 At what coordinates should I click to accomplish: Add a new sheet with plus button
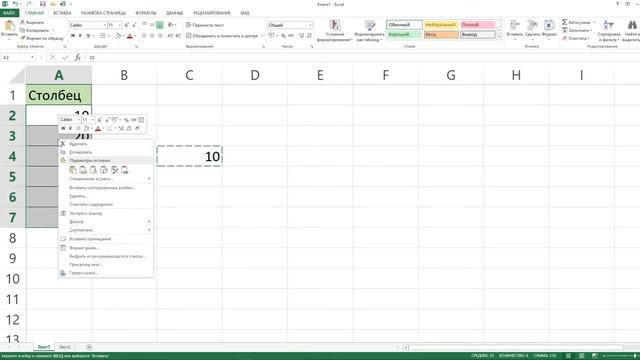(x=89, y=347)
